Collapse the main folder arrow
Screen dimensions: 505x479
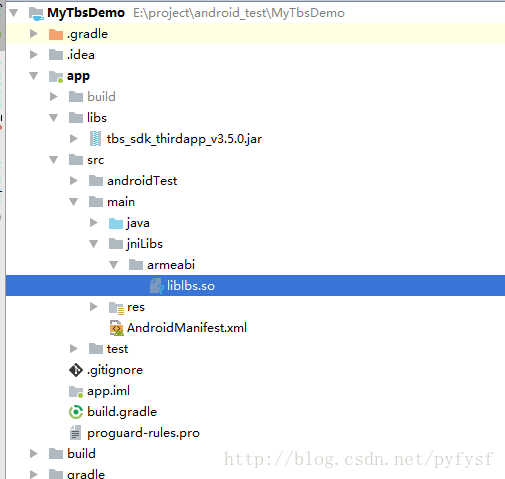pos(74,202)
